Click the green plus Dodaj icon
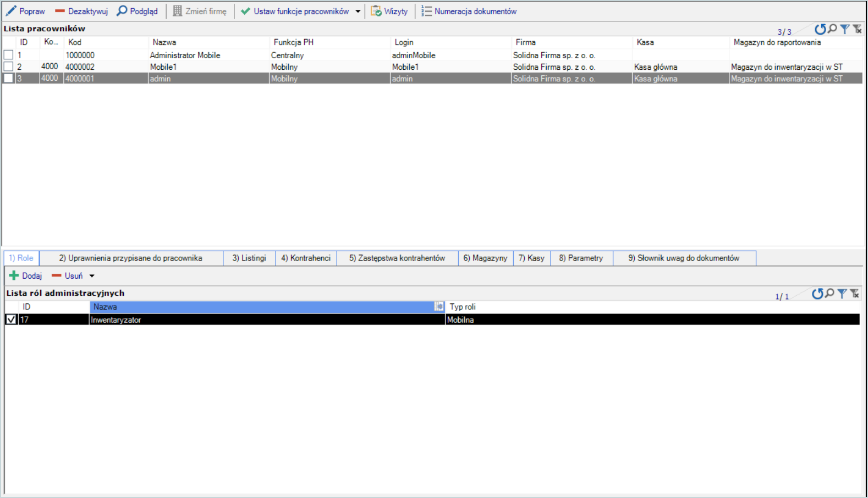 [x=14, y=275]
